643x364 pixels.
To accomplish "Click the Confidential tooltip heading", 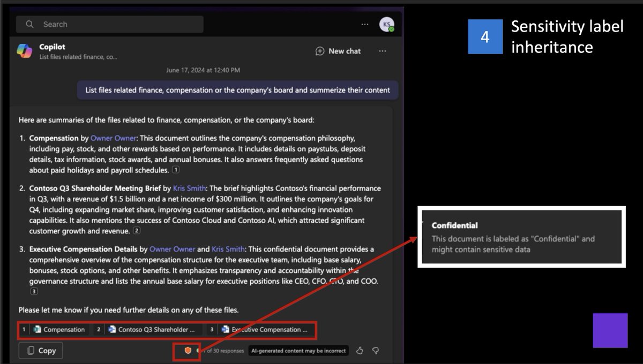I will [454, 225].
